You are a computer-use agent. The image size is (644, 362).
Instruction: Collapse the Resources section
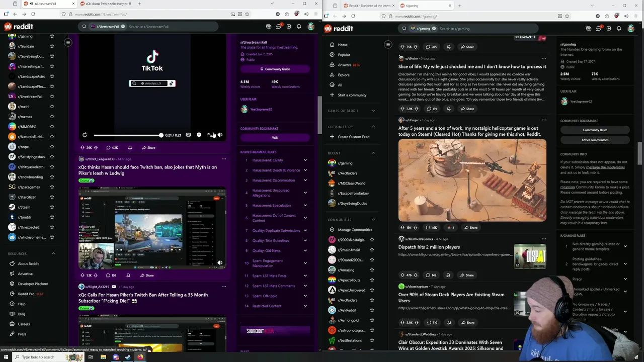pos(53,253)
